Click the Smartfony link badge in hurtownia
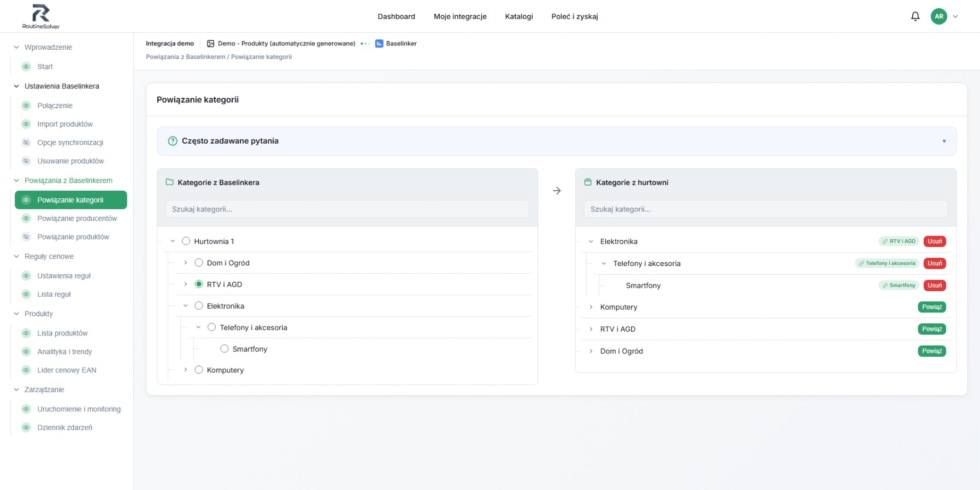This screenshot has height=490, width=980. coord(899,285)
